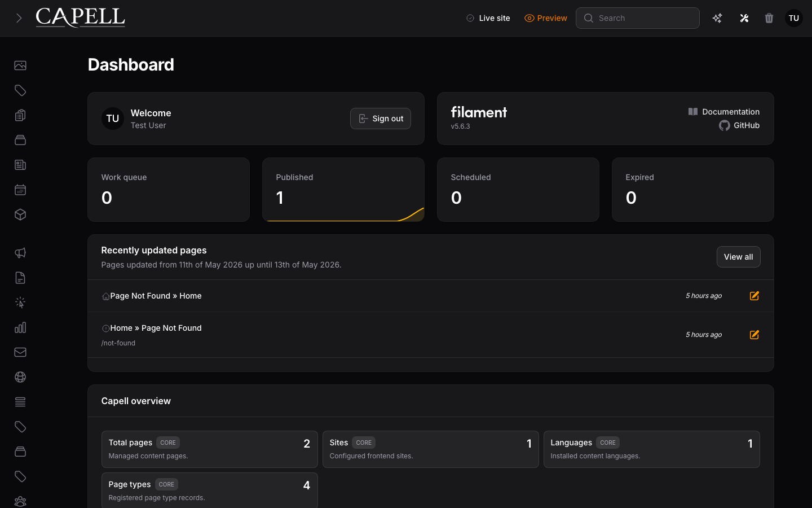Open the globe icon in sidebar
This screenshot has height=508, width=812.
[x=20, y=377]
